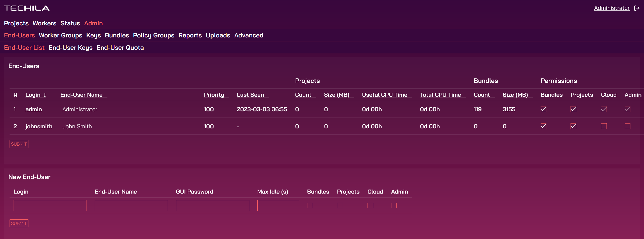
Task: Uncheck Bundles permission for johnsmith
Action: pos(543,126)
